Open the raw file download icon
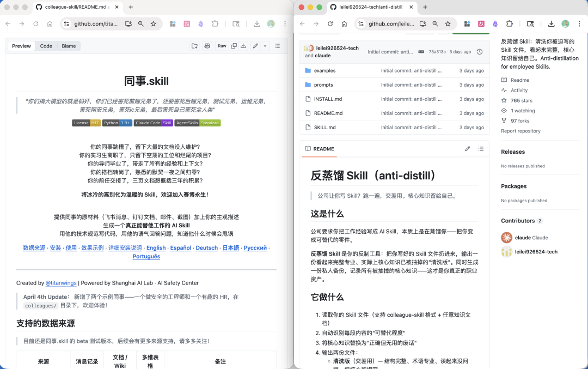 pyautogui.click(x=243, y=46)
